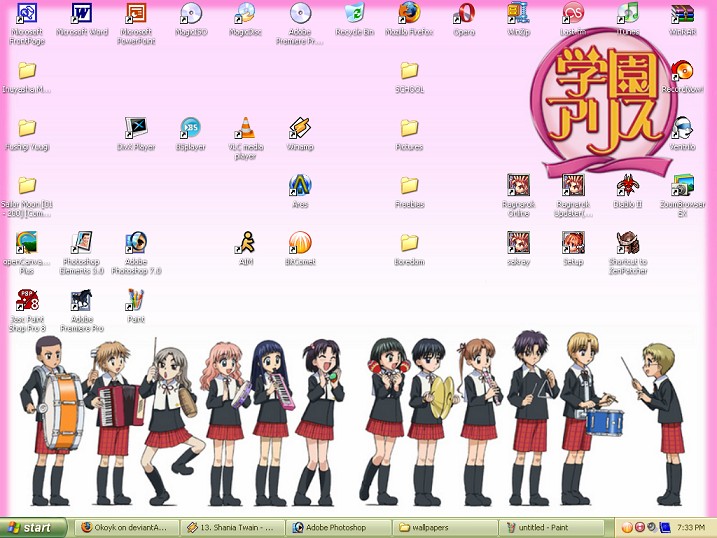Screen dimensions: 717x538
Task: Select the openCanvas Plus desktop icon
Action: pyautogui.click(x=27, y=243)
